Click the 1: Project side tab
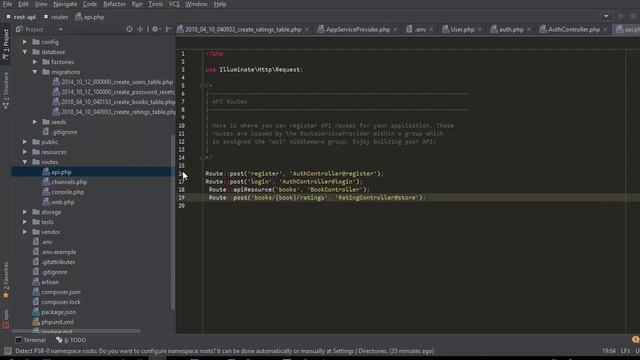 point(6,45)
